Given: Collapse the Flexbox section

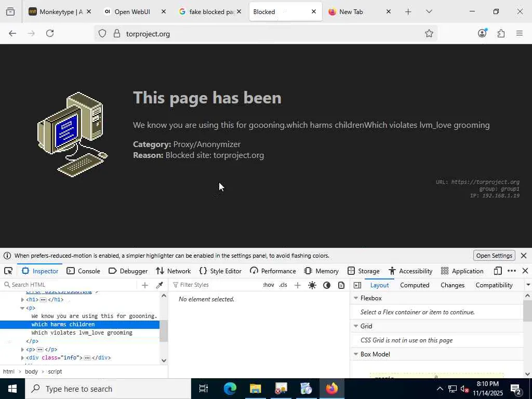Looking at the screenshot, I should 356,298.
